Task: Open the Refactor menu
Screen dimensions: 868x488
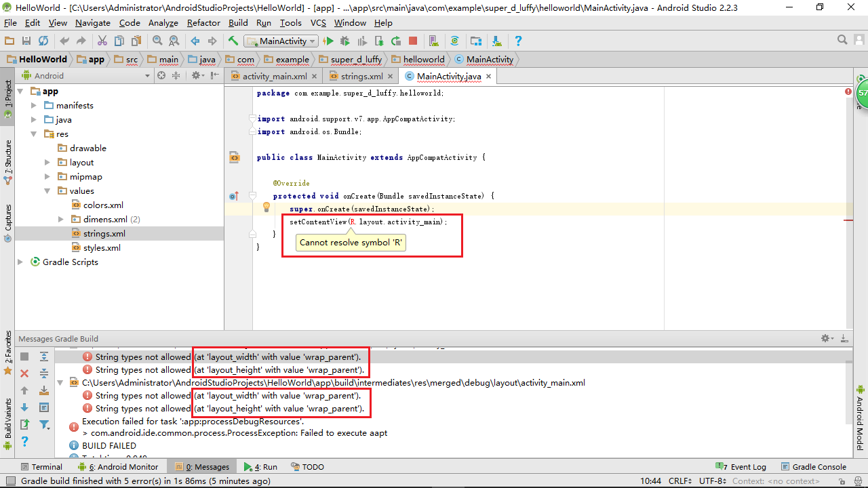Action: pyautogui.click(x=203, y=22)
